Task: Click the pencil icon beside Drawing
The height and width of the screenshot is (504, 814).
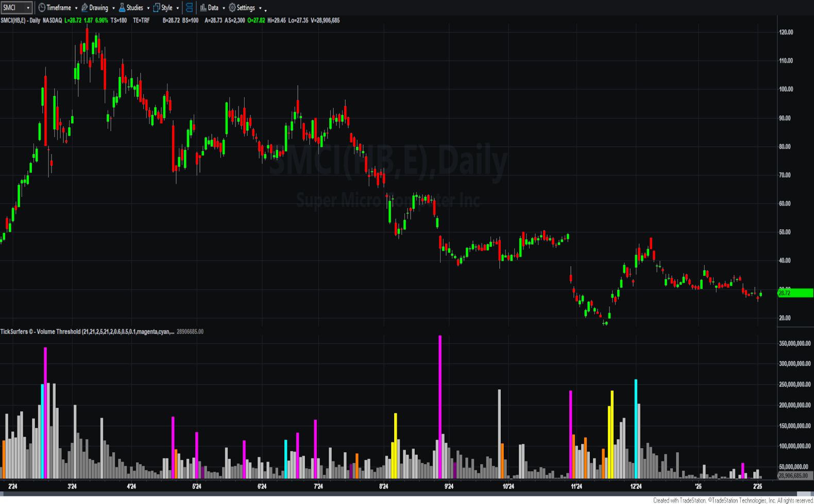Action: 84,8
